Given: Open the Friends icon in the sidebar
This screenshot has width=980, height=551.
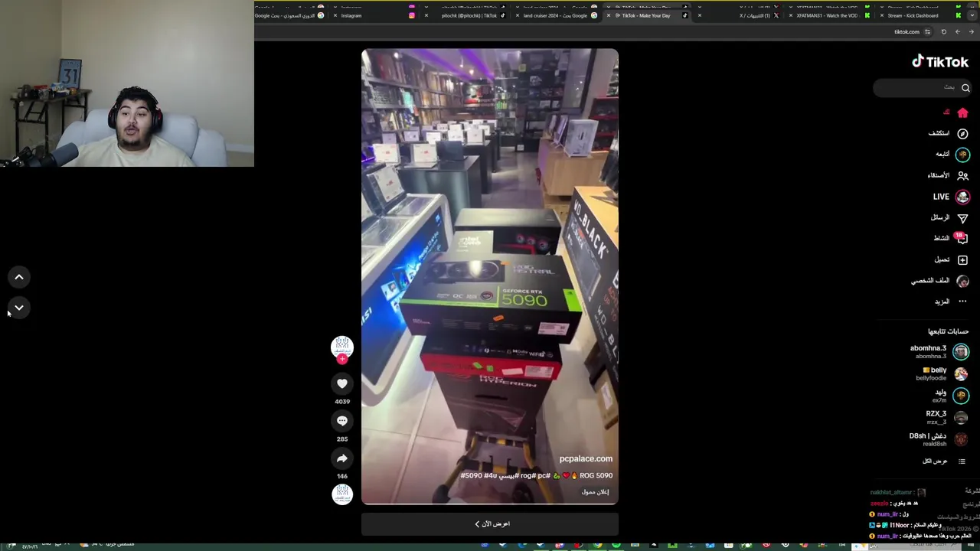Looking at the screenshot, I should (962, 175).
